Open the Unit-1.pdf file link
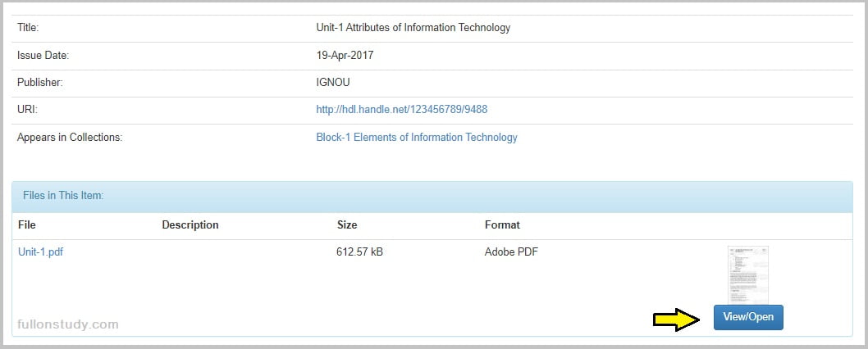868x349 pixels. pos(40,252)
